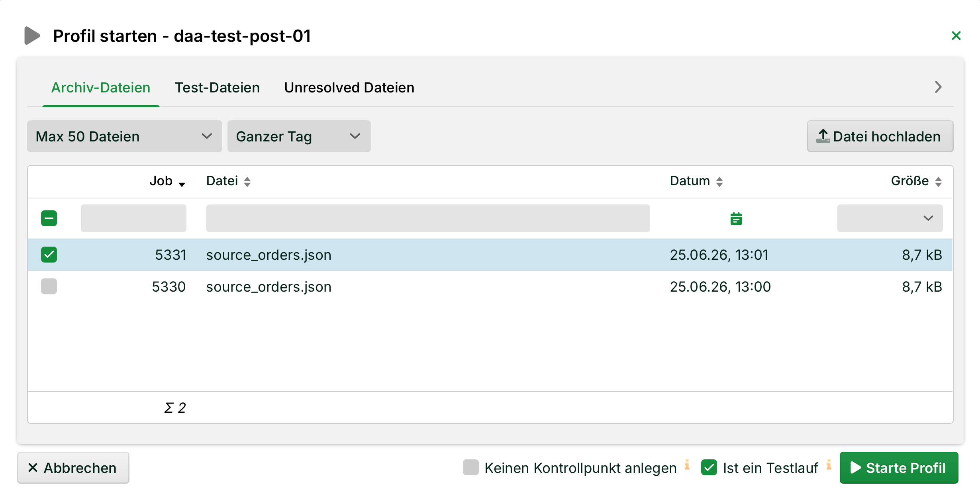Click the Job filter input field
The width and height of the screenshot is (980, 502).
[133, 218]
